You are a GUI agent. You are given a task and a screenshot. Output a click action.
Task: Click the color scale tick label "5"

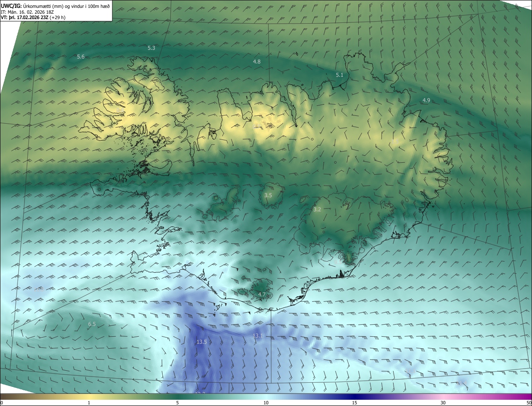177,403
